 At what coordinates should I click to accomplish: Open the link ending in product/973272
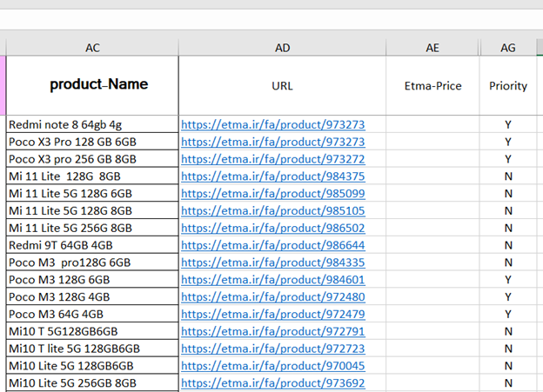click(273, 159)
